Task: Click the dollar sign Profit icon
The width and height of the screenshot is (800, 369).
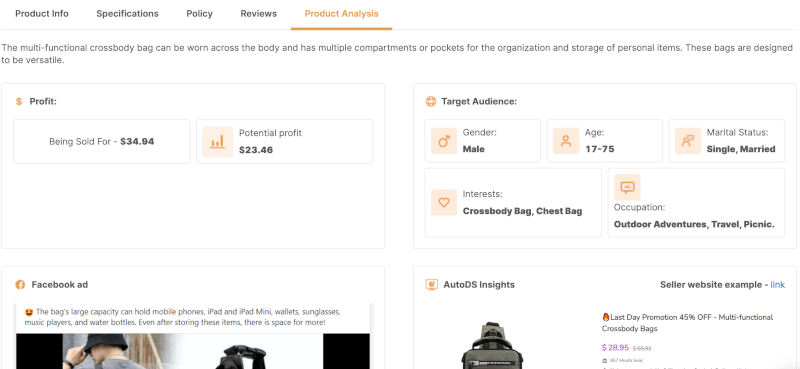Action: pyautogui.click(x=19, y=102)
